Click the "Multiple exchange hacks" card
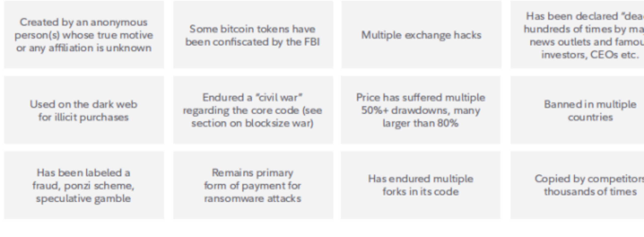This screenshot has width=644, height=237. [421, 35]
